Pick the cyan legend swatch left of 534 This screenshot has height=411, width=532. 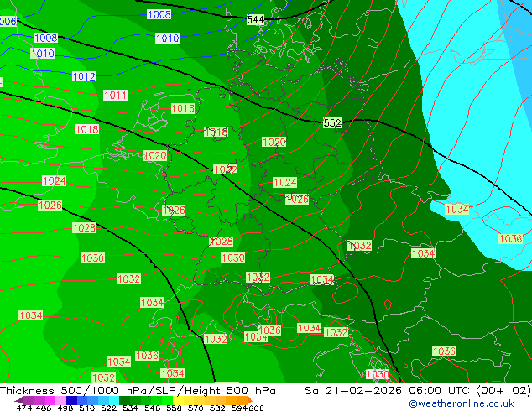tap(114, 400)
